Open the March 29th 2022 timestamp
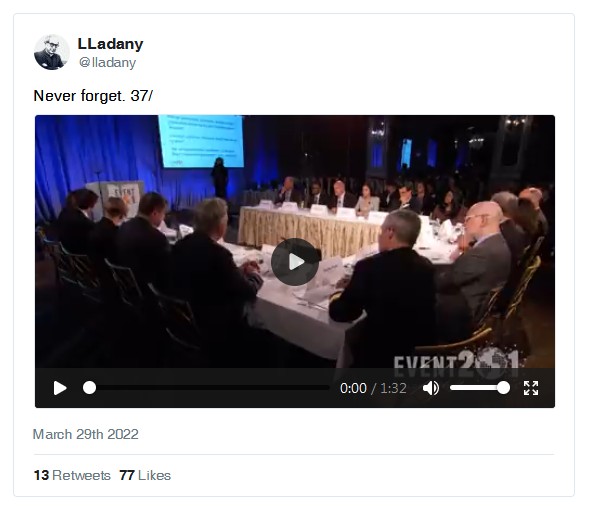 [86, 434]
